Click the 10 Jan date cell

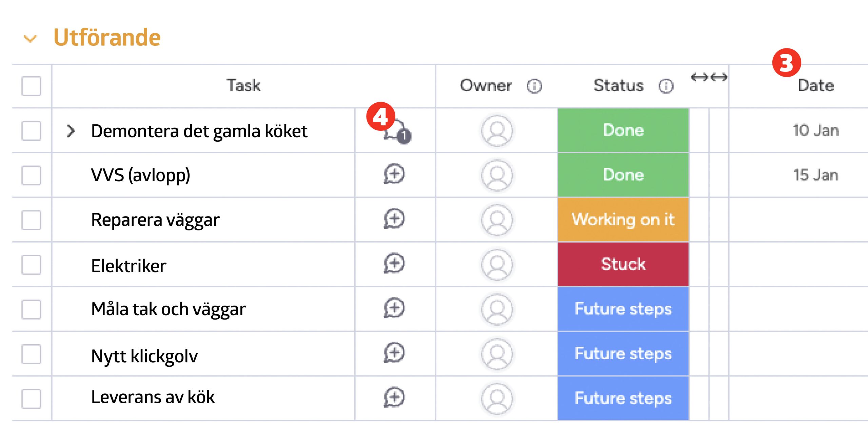click(815, 130)
